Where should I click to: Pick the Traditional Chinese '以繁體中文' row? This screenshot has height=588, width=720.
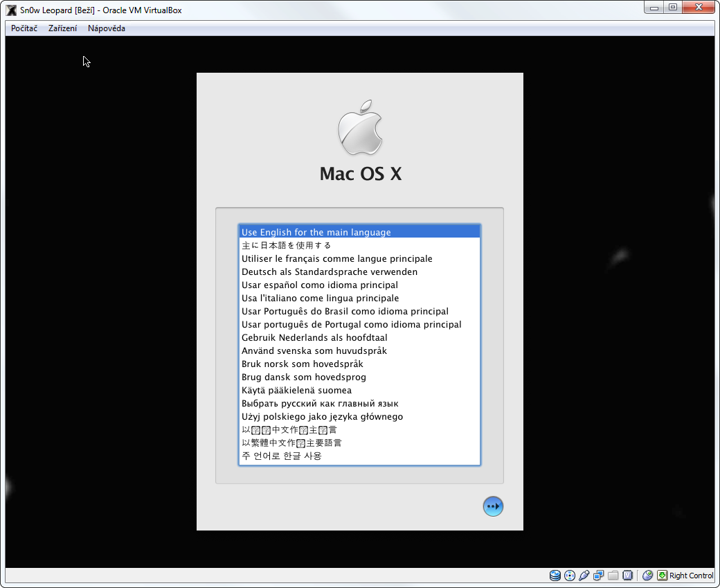tap(359, 443)
